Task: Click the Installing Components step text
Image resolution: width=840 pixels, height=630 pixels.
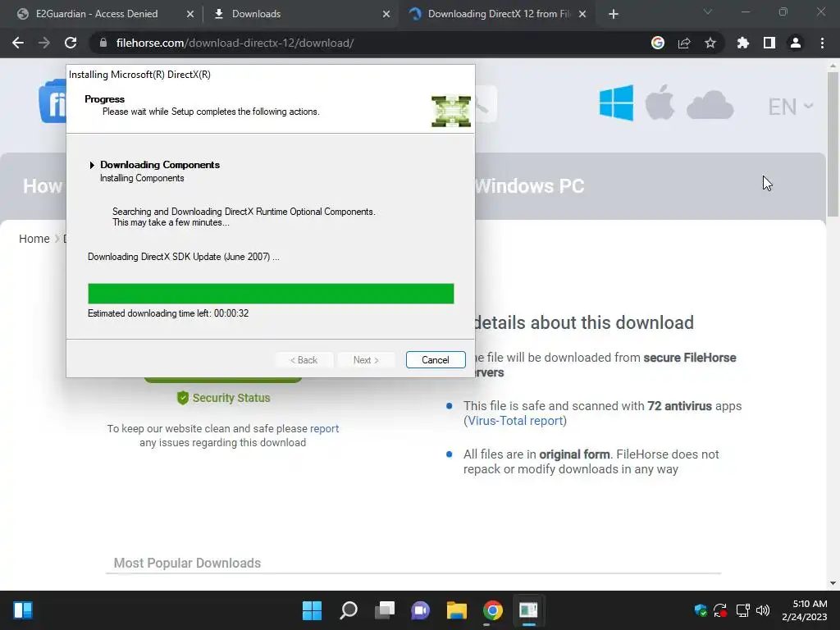Action: 142,178
